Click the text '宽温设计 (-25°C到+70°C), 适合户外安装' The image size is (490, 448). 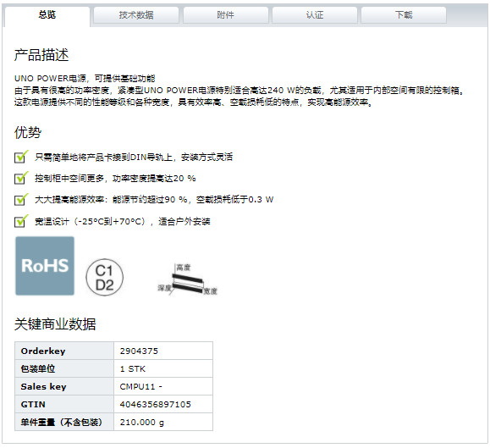(x=123, y=221)
